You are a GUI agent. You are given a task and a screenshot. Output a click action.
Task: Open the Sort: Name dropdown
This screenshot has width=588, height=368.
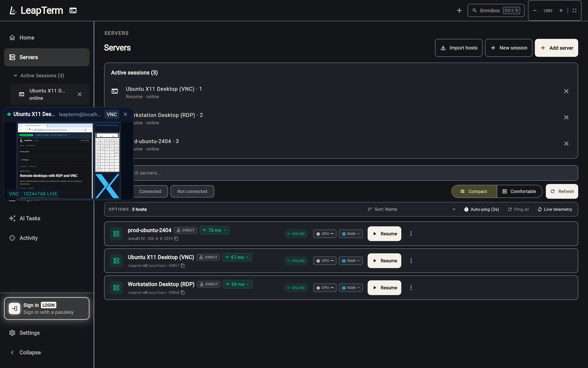[411, 209]
